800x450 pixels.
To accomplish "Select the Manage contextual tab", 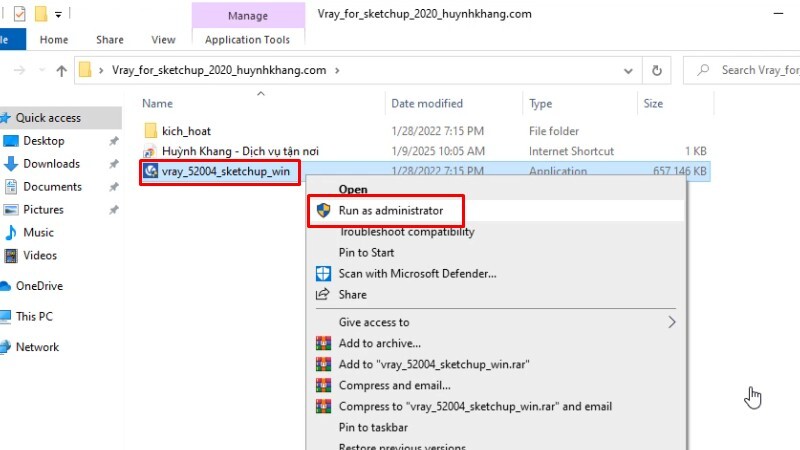I will (248, 16).
